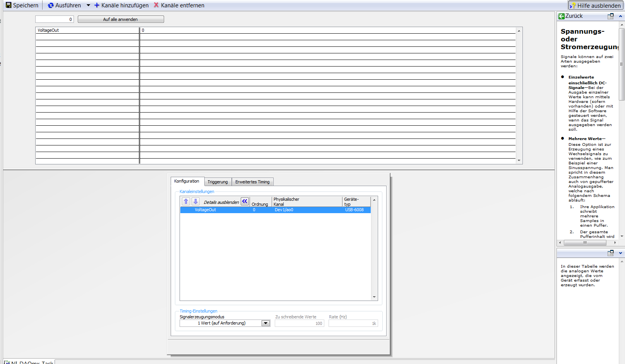Apply value to all with Auf alle anwenden
Image resolution: width=625 pixels, height=364 pixels.
(121, 19)
